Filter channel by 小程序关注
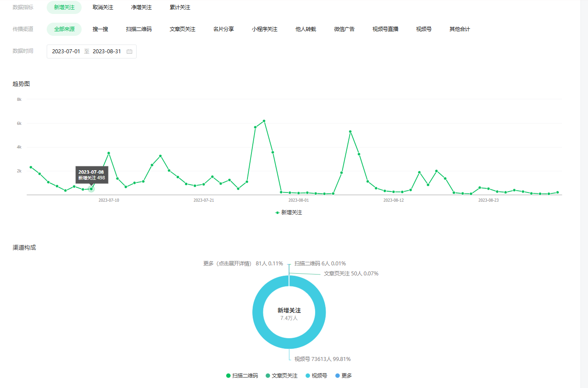 265,29
